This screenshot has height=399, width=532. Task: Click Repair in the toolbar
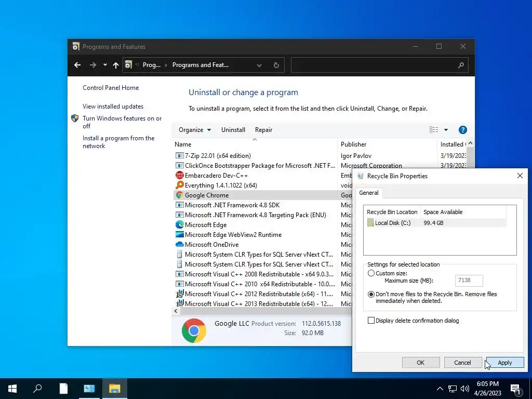coord(263,129)
